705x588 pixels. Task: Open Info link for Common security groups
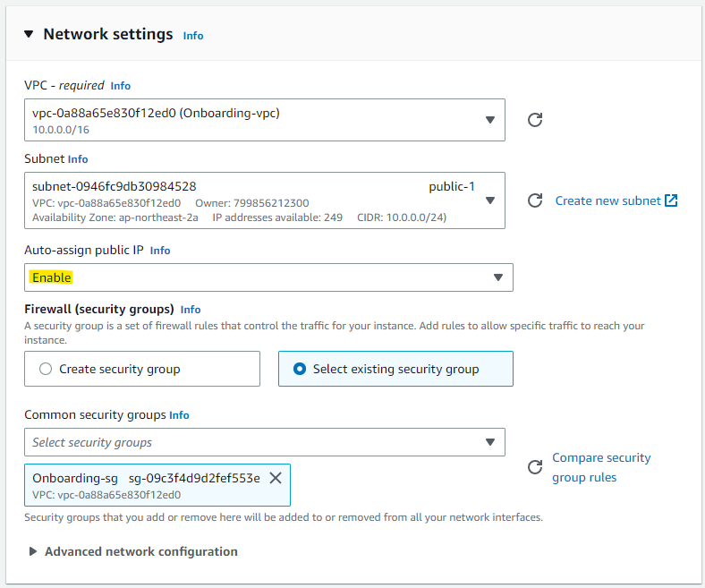[x=179, y=414]
